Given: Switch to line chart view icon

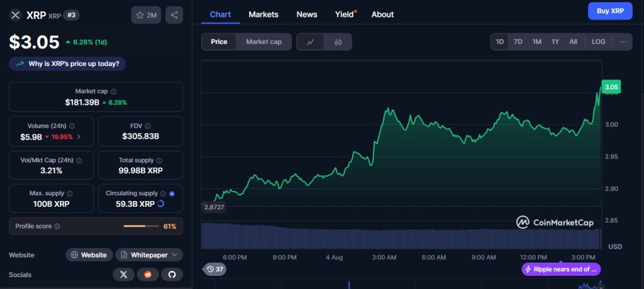Looking at the screenshot, I should point(311,42).
